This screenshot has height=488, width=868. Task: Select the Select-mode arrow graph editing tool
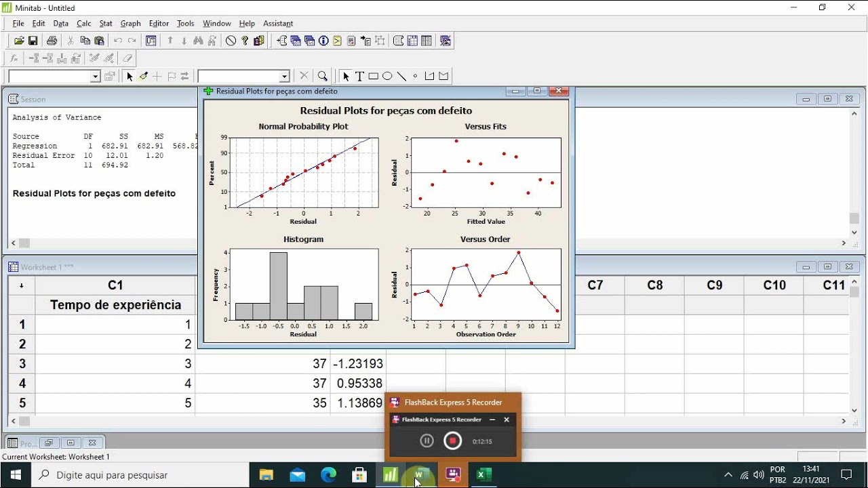(x=130, y=77)
